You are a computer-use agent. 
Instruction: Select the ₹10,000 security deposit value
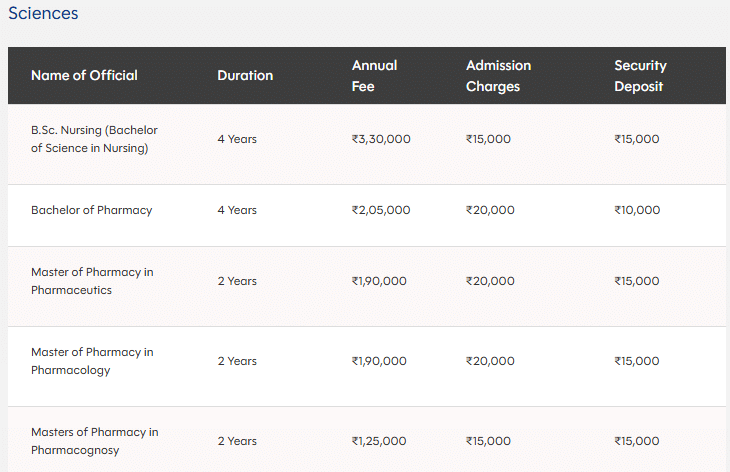point(637,210)
